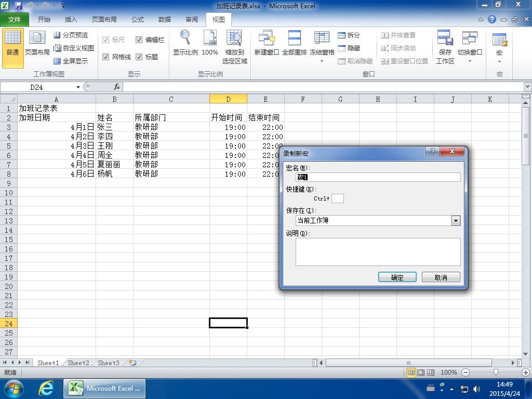Viewport: 532px width, 399px height.
Task: Open the 文件 File tab
Action: point(15,19)
